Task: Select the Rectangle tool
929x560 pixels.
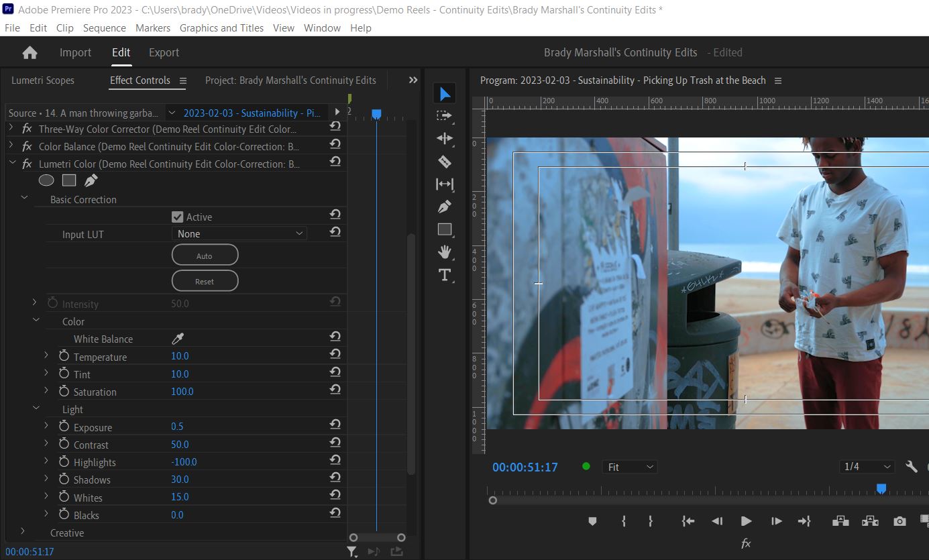Action: (x=444, y=229)
